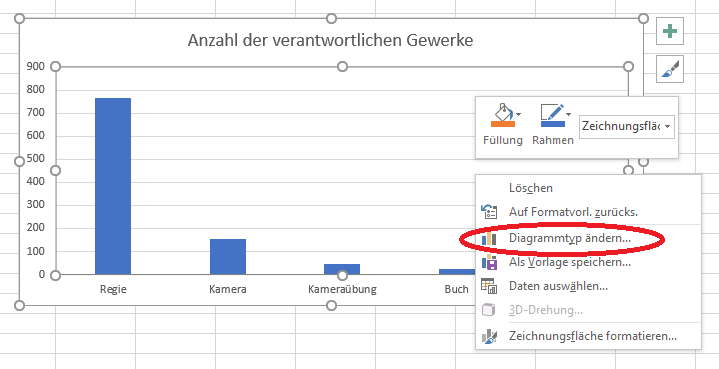Click the 100 value on vertical axis
Image resolution: width=719 pixels, height=369 pixels.
click(36, 252)
